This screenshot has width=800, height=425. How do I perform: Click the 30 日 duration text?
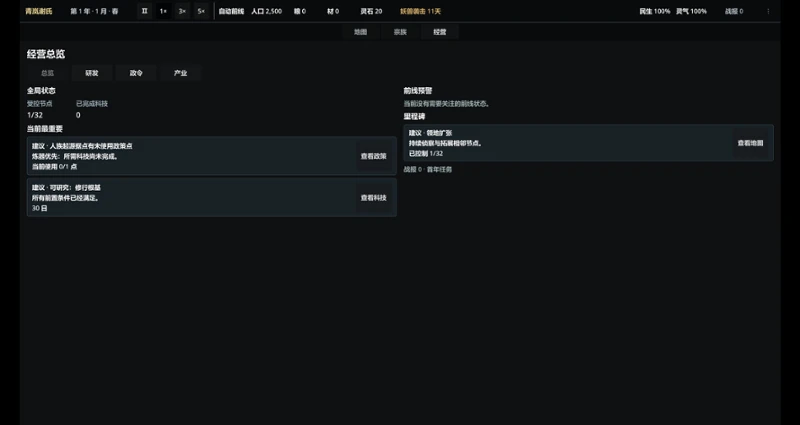[40, 208]
